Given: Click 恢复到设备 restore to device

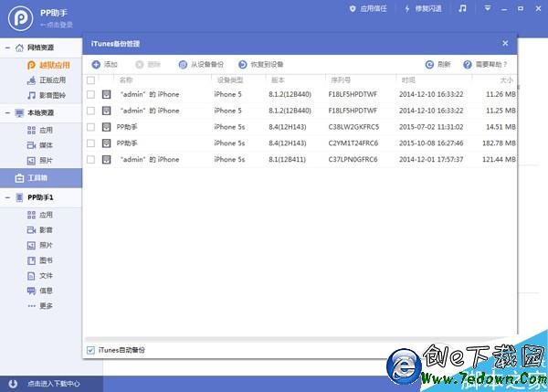Looking at the screenshot, I should [260, 64].
